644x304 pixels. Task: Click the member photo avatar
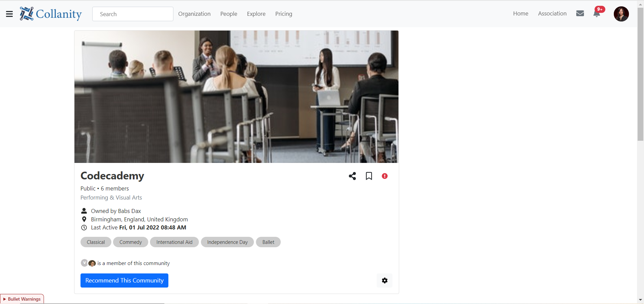point(92,263)
